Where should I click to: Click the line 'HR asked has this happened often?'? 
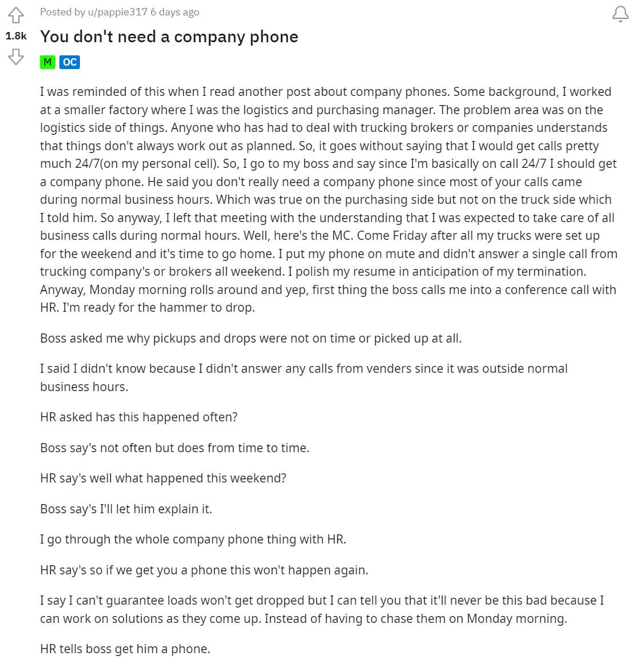139,417
